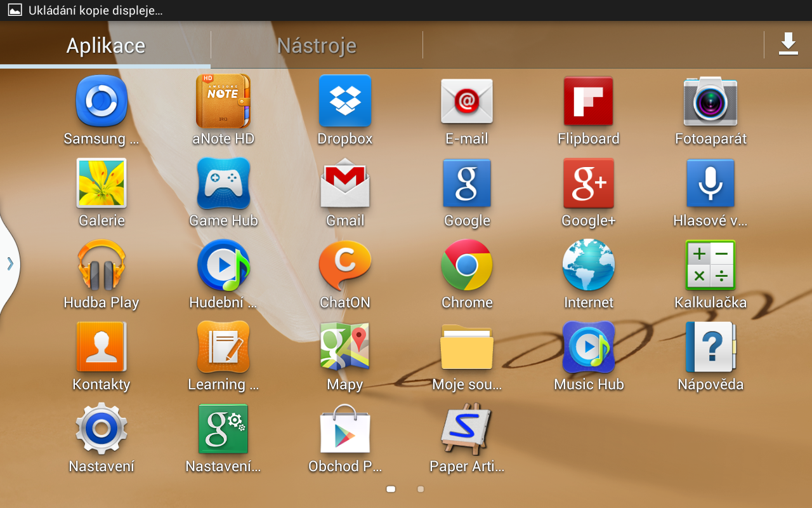Tap the downloaded apps arrow button
812x508 pixels.
tap(789, 44)
